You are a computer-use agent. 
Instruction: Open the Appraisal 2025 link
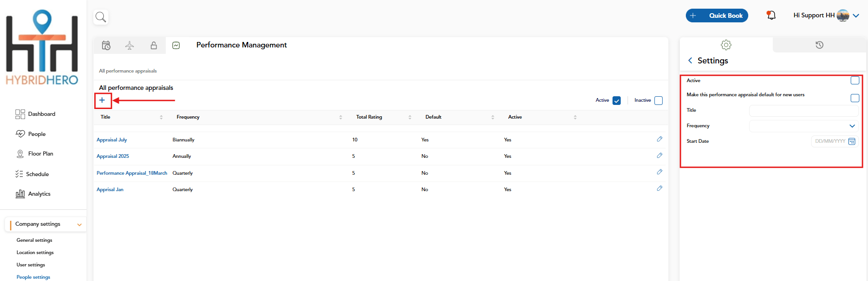pos(113,156)
